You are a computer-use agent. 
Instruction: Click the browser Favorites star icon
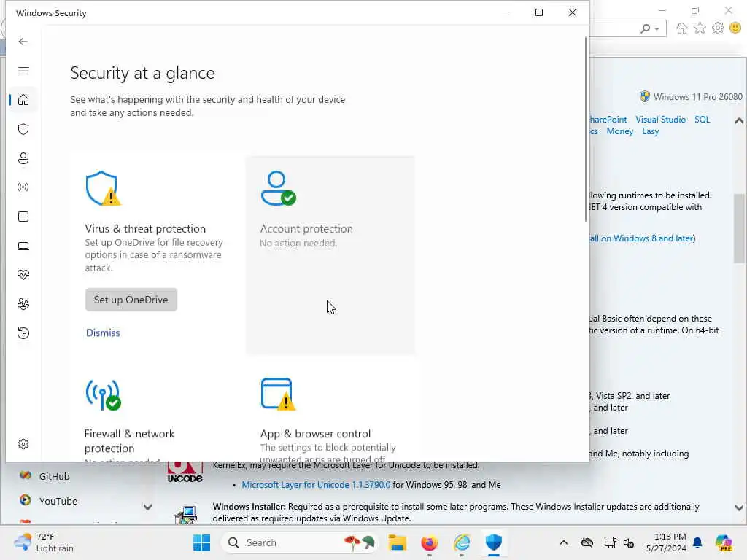point(700,28)
